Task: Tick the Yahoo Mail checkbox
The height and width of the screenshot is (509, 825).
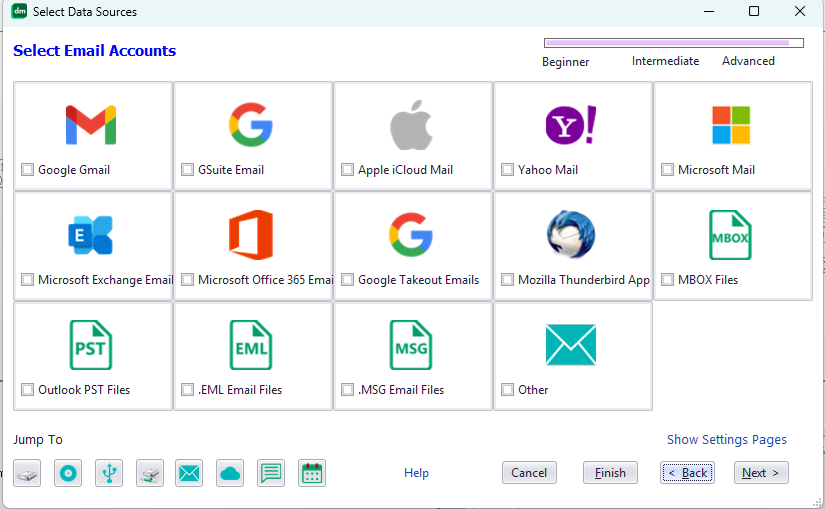Action: 507,169
